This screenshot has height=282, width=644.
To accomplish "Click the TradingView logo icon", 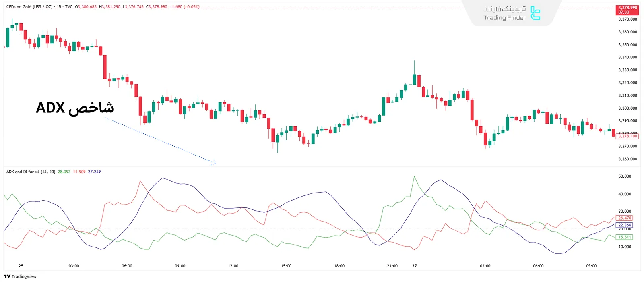I will click(7, 276).
